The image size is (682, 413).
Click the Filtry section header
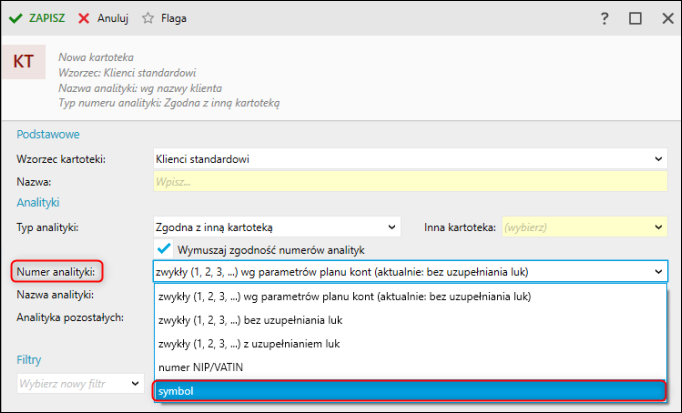29,360
